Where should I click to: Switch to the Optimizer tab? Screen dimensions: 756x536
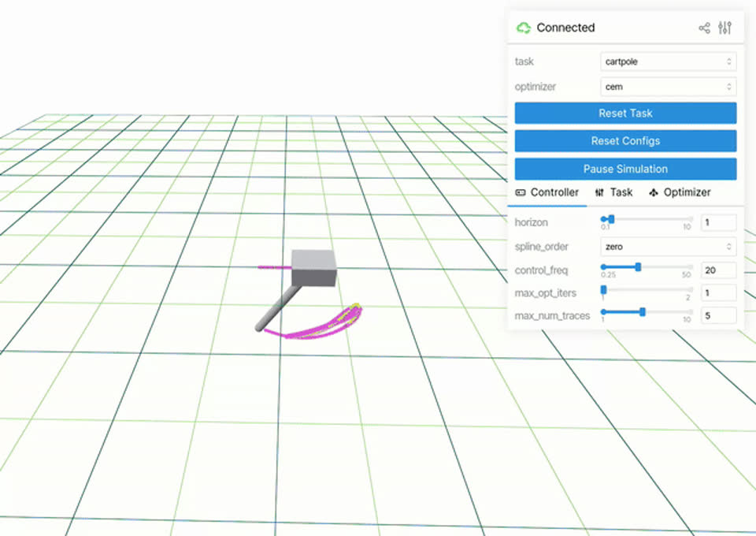[680, 192]
